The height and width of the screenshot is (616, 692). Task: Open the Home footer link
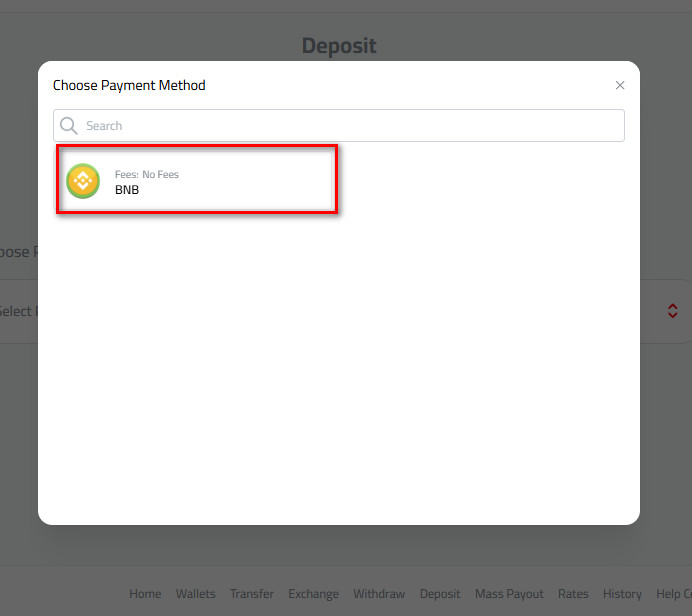145,594
